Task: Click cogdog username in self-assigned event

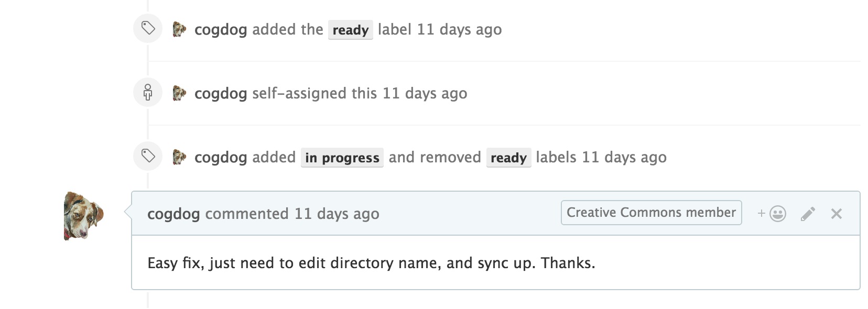Action: click(221, 93)
